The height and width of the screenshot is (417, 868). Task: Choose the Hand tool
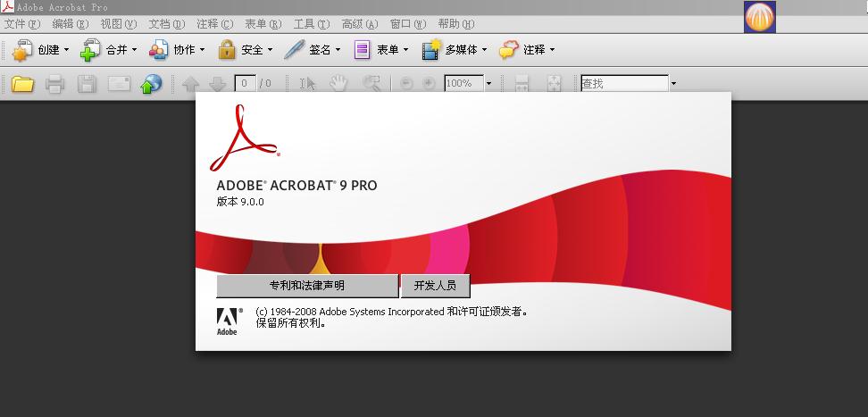pos(338,84)
